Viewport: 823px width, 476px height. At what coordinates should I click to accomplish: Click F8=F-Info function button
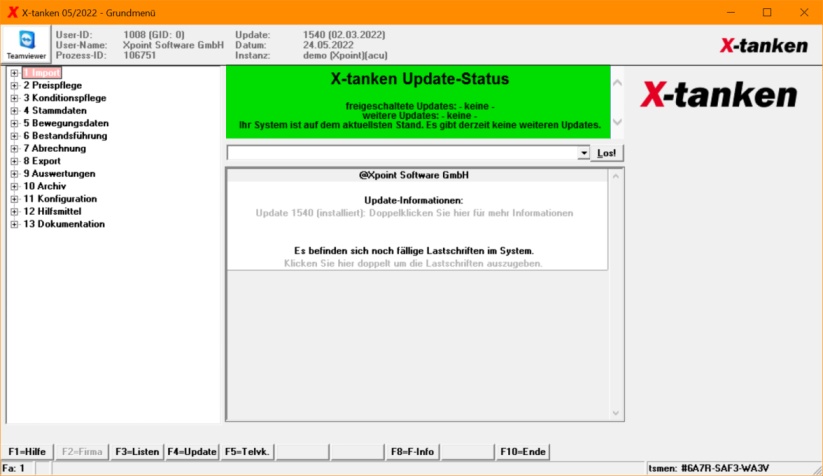pyautogui.click(x=412, y=452)
